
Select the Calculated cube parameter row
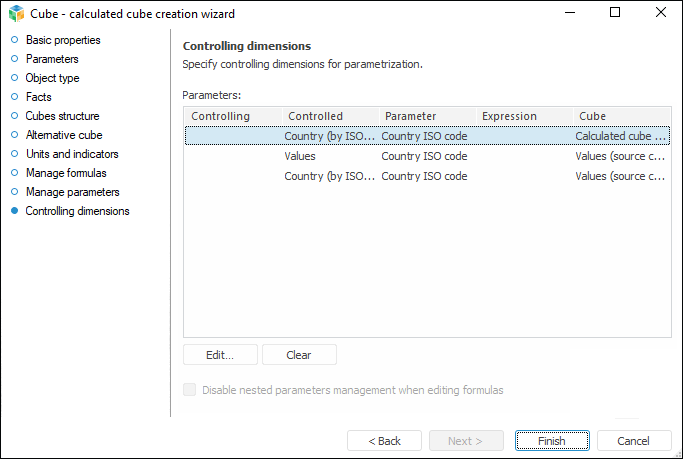click(x=425, y=136)
